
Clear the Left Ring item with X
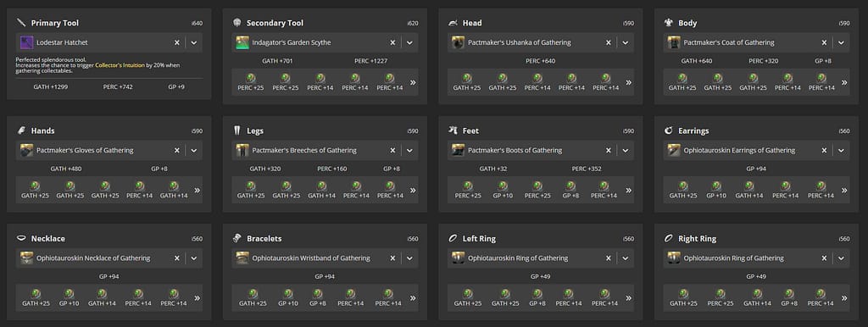[x=609, y=258]
